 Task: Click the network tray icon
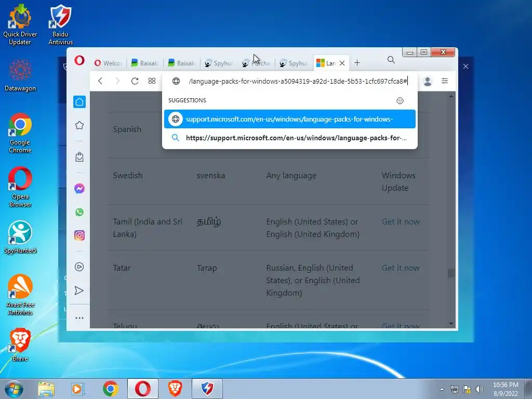pos(454,389)
